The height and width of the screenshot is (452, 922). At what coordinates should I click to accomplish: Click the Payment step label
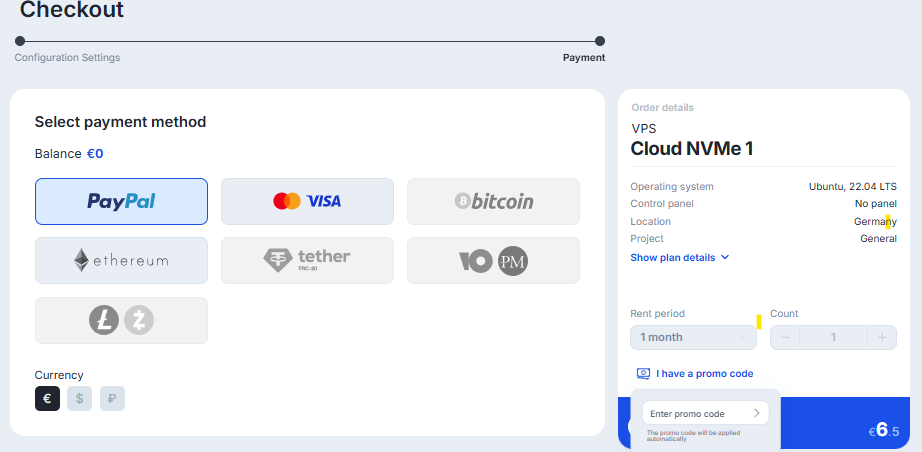(x=584, y=58)
